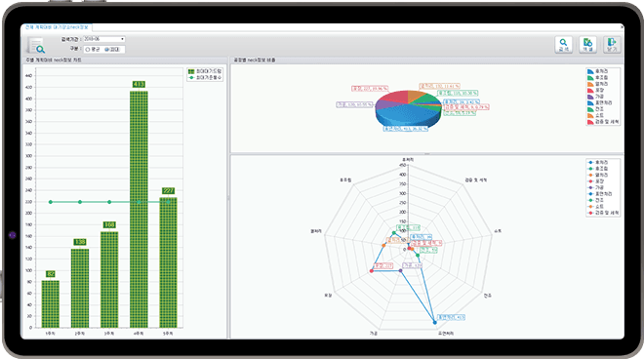The height and width of the screenshot is (359, 644).
Task: Click the bar labeled 227
Action: (168, 262)
